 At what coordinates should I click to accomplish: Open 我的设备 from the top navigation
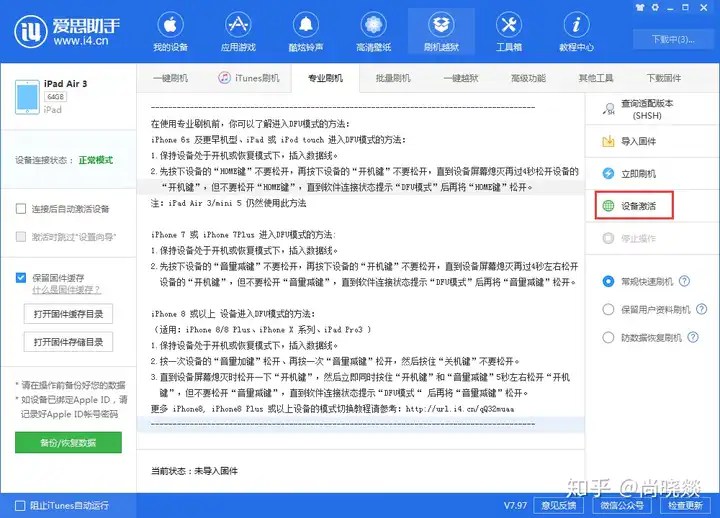[170, 31]
